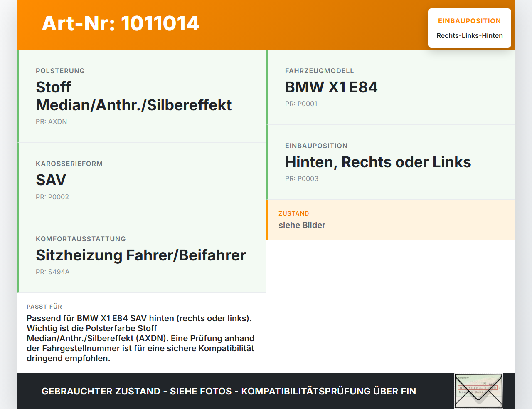532x409 pixels.
Task: Switch to the EINBAUPOSITION section
Action: tap(316, 146)
